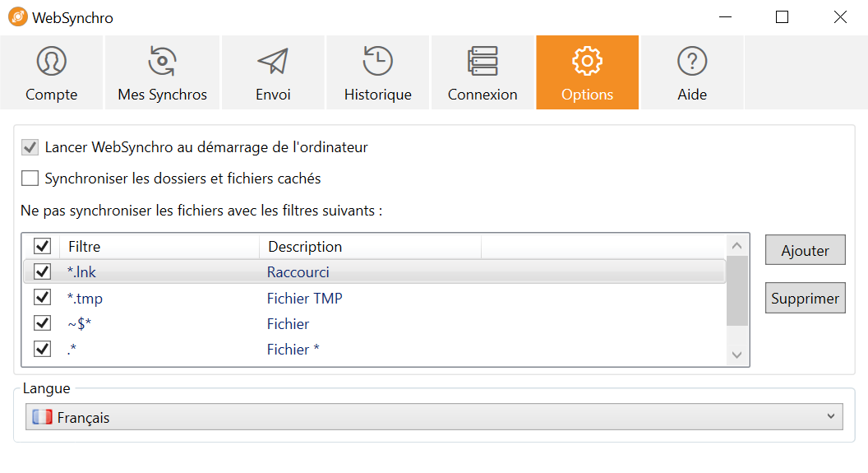The image size is (868, 473).
Task: Select the Raccourci description cell
Action: click(x=298, y=272)
